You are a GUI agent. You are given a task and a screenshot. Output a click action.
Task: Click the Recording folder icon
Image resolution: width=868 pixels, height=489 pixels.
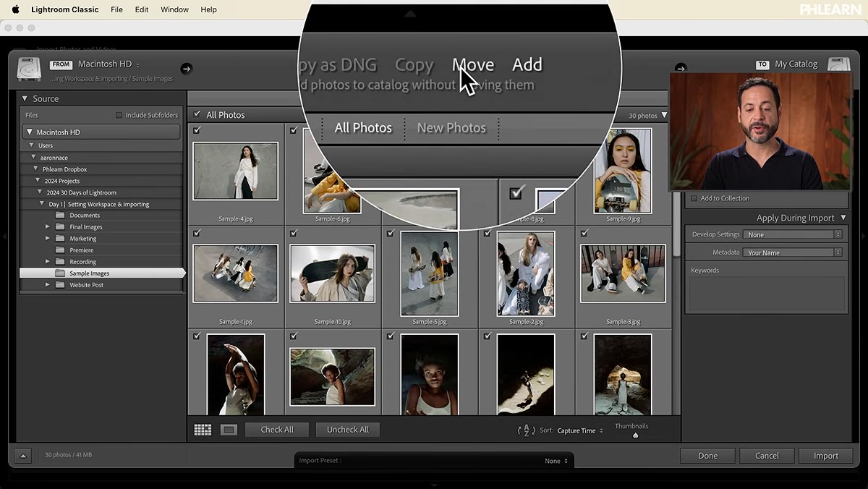point(60,262)
